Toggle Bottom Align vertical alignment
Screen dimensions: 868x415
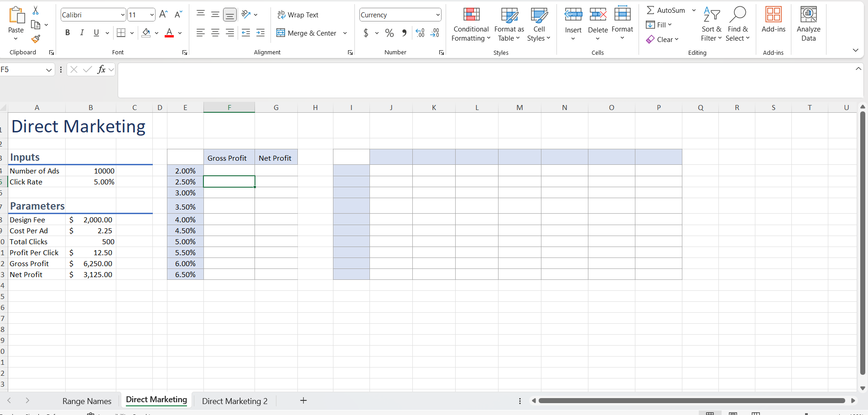pos(230,15)
